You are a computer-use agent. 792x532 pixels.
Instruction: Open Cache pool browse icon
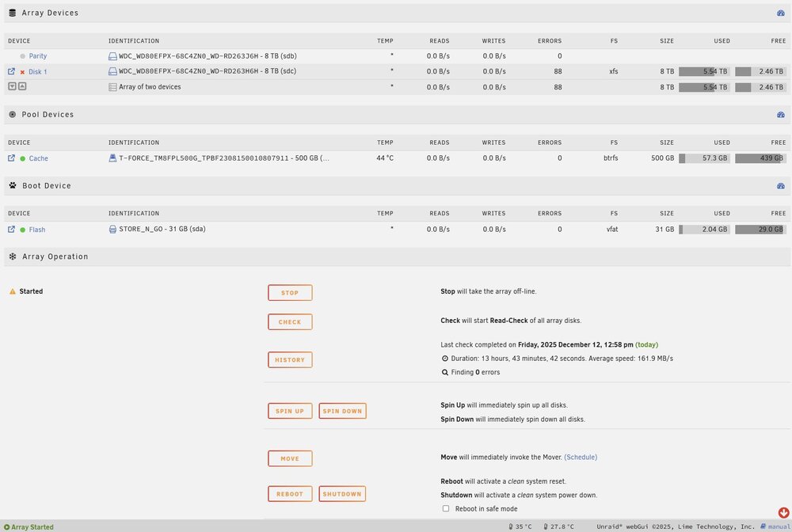pos(11,158)
